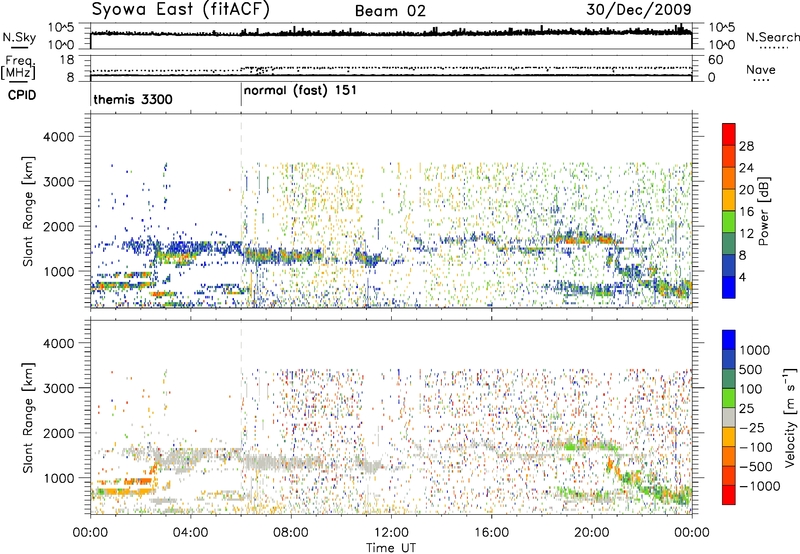Select the '2000' tick of the velocity panel

click(58, 433)
